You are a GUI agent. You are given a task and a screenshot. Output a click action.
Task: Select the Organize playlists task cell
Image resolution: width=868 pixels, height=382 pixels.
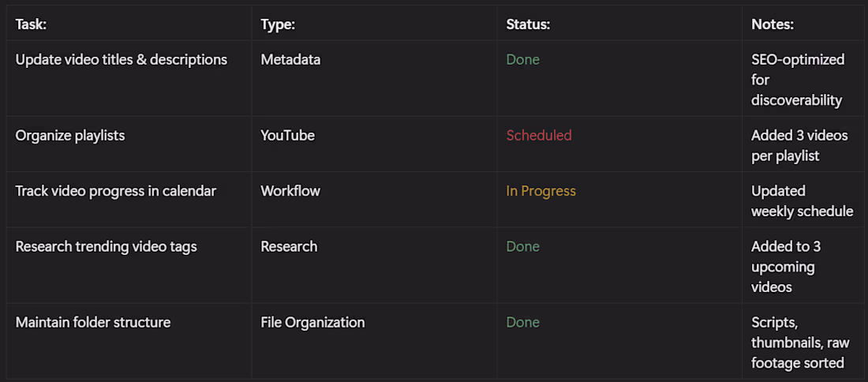click(x=70, y=135)
